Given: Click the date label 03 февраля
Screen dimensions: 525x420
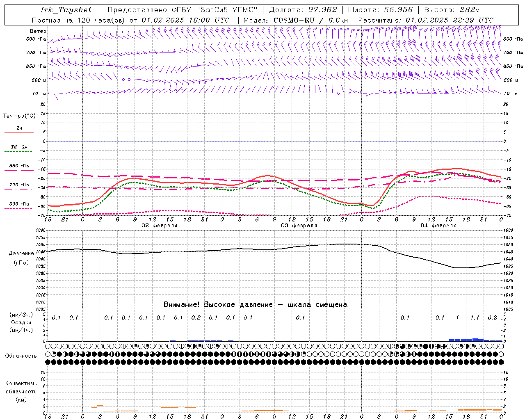Looking at the screenshot, I should (299, 226).
